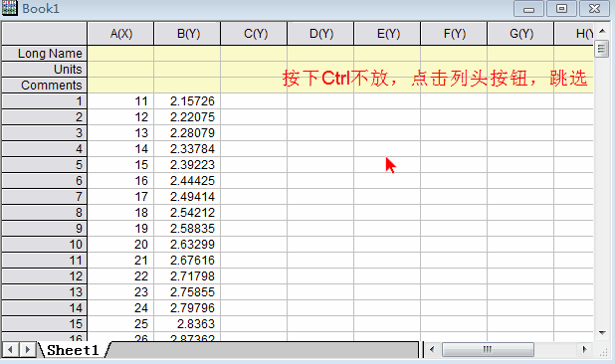Click the horizontal scrollbar right arrow
This screenshot has height=364, width=615.
click(584, 349)
